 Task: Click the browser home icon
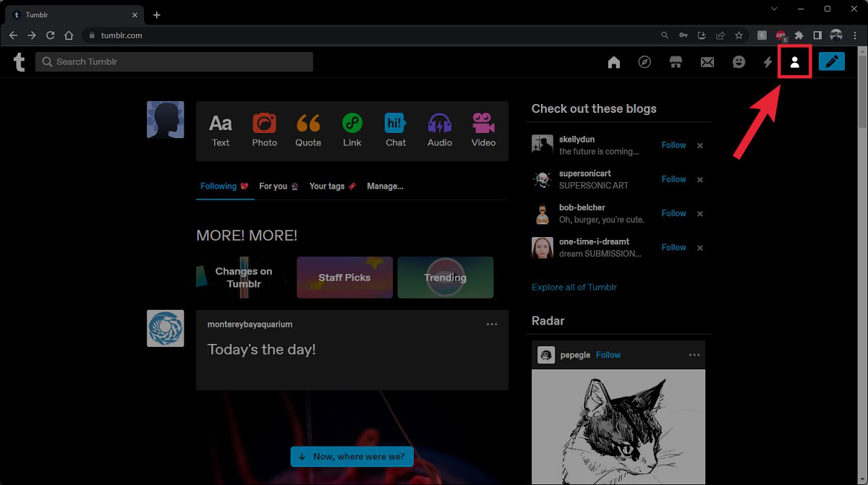pyautogui.click(x=69, y=35)
